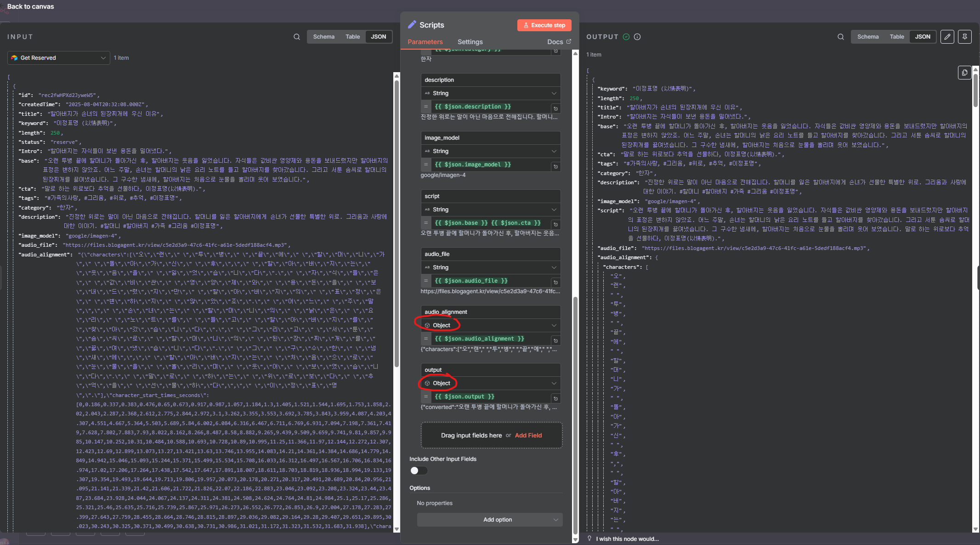
Task: Click the pin icon in OUTPUT header
Action: (x=965, y=37)
